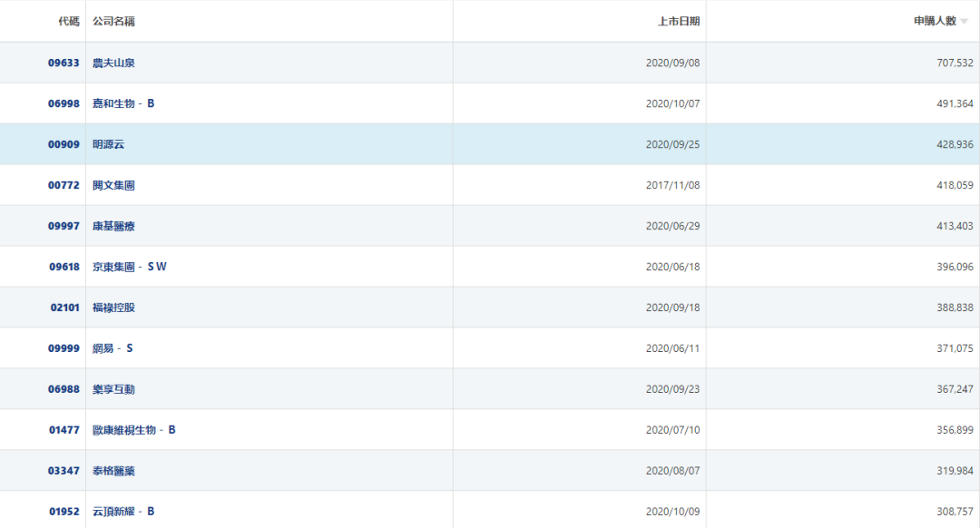The height and width of the screenshot is (528, 980).
Task: Open stock code 00909
Action: pos(64,144)
